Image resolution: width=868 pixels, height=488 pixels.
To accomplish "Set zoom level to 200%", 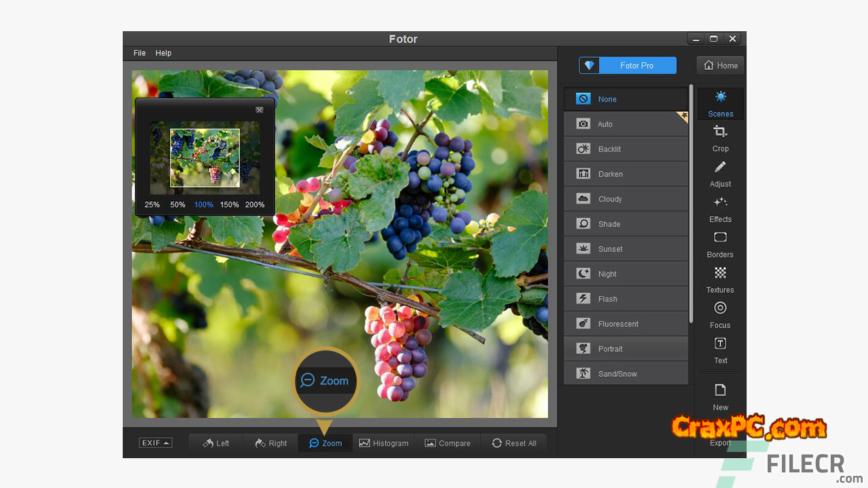I will pyautogui.click(x=255, y=205).
